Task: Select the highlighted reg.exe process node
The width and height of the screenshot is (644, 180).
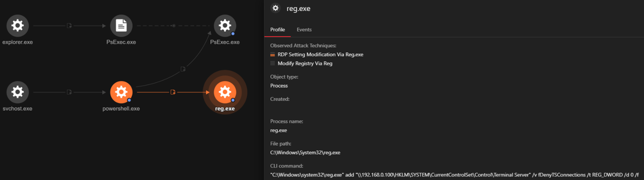Action: tap(225, 92)
